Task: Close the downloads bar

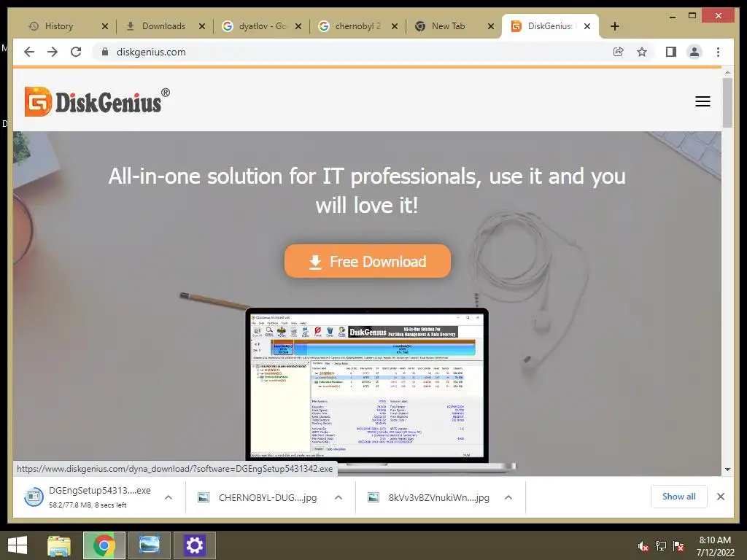Action: point(721,497)
